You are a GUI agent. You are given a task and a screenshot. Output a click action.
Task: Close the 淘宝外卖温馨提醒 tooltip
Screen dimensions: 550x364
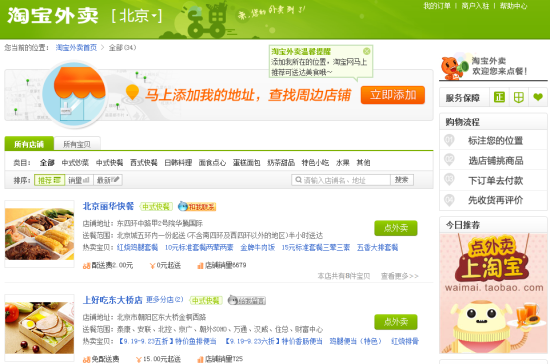tap(367, 52)
